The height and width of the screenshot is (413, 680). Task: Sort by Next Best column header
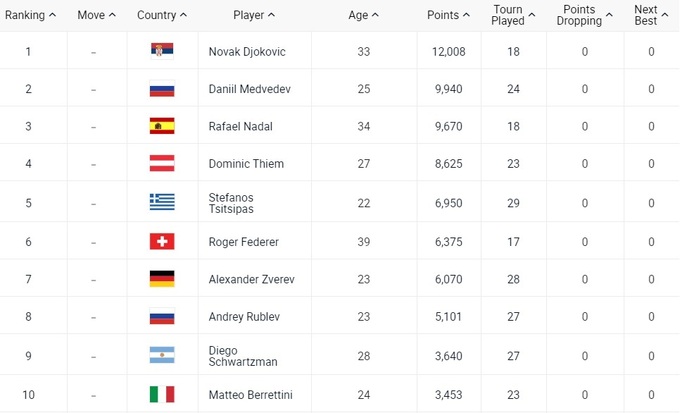[x=650, y=16]
